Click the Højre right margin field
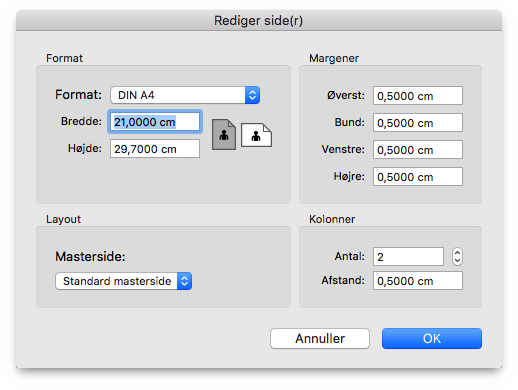This screenshot has width=518, height=390. click(x=418, y=177)
